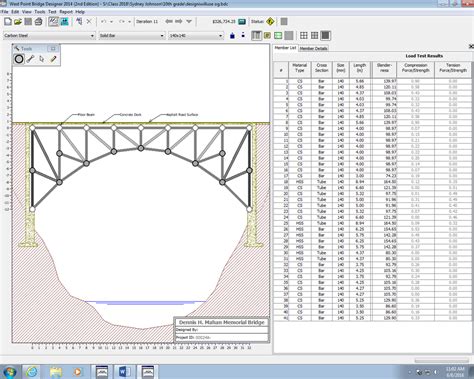Set coarse drawing grid resolution
This screenshot has width=474, height=379.
[304, 35]
